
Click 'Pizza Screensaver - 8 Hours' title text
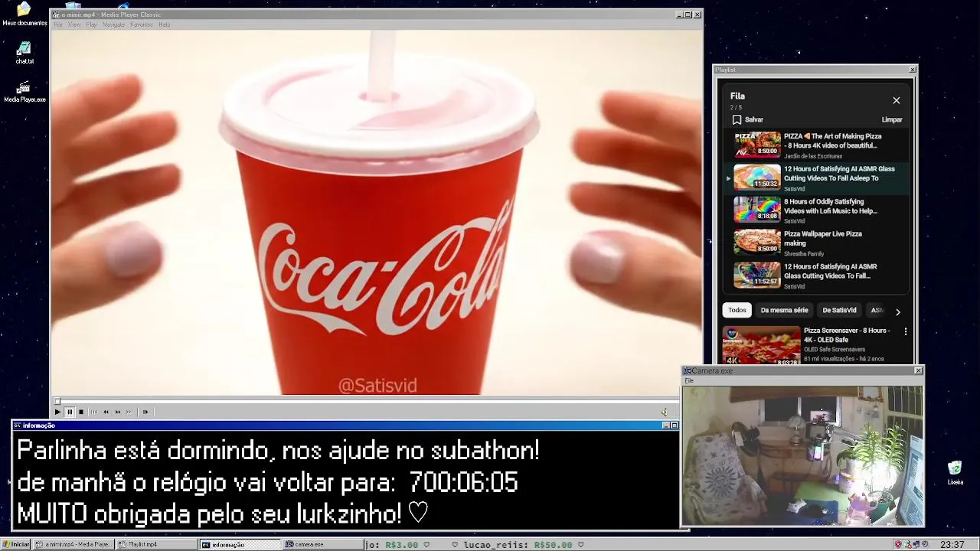click(x=847, y=335)
